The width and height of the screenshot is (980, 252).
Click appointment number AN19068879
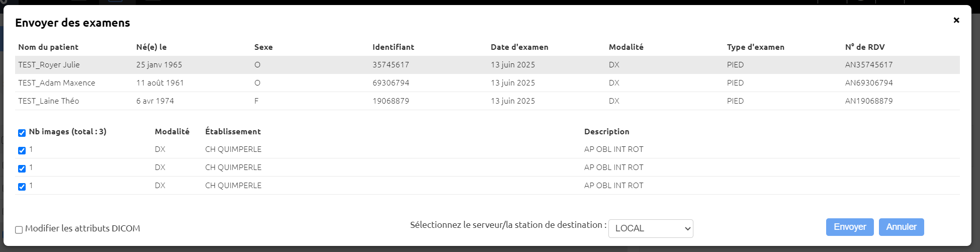click(869, 101)
